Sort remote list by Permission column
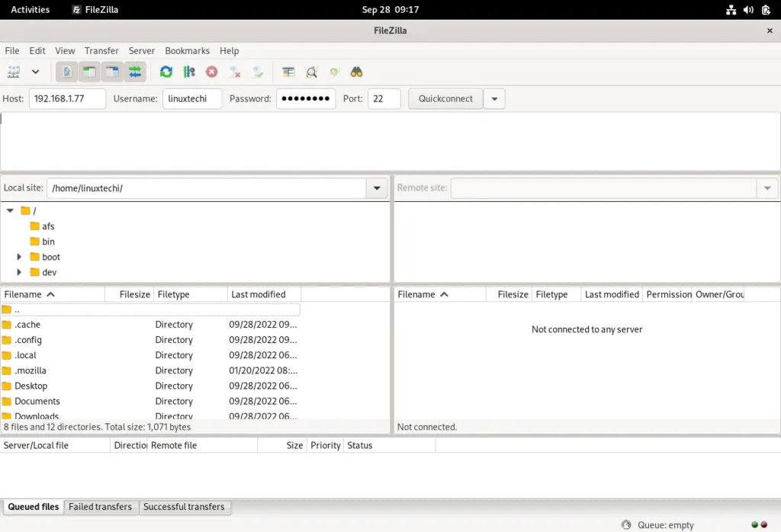The image size is (781, 532). pos(667,294)
